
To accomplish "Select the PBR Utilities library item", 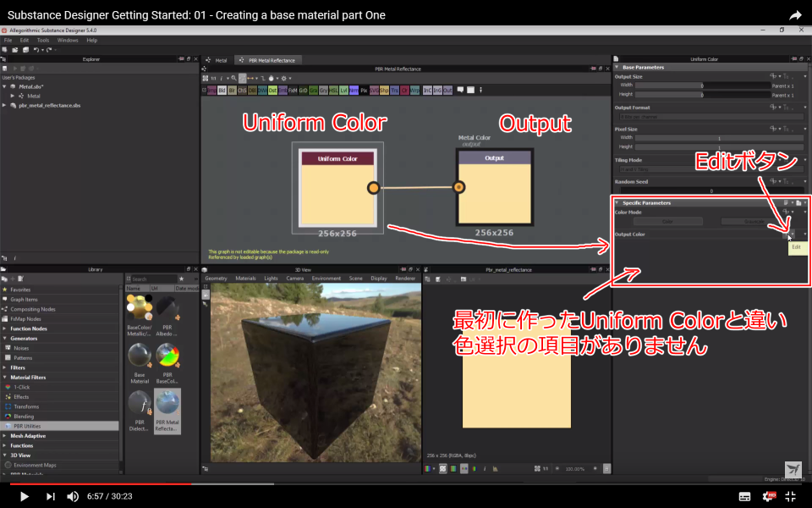I will [x=59, y=426].
